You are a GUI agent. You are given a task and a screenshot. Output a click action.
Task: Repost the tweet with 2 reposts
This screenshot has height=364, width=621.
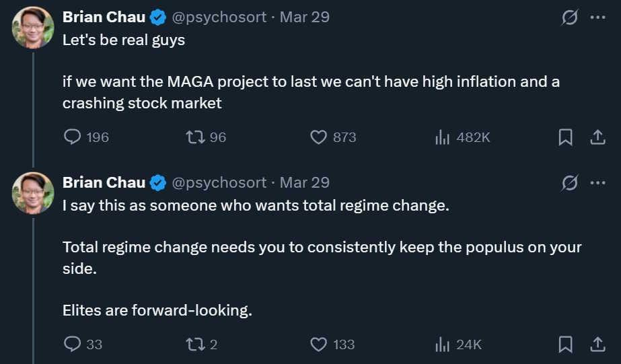(x=195, y=344)
